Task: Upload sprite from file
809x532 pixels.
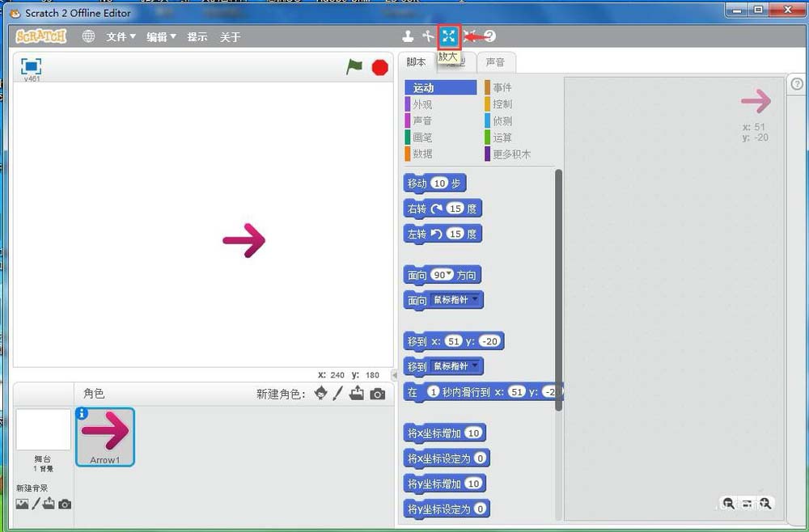Action: [357, 393]
